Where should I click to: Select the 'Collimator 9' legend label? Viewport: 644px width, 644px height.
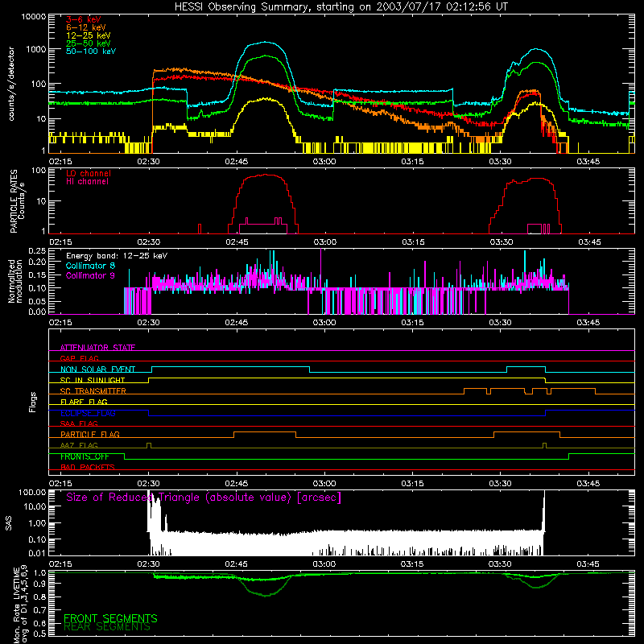point(90,275)
